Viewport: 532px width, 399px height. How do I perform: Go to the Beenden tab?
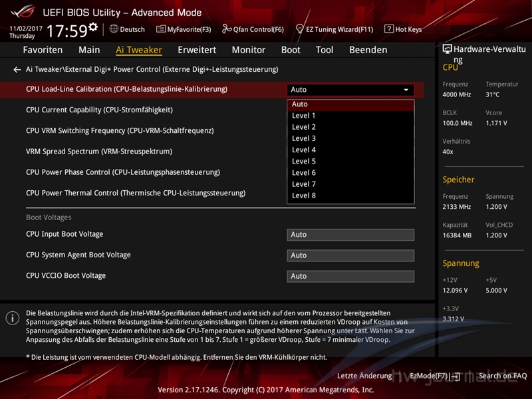tap(368, 50)
